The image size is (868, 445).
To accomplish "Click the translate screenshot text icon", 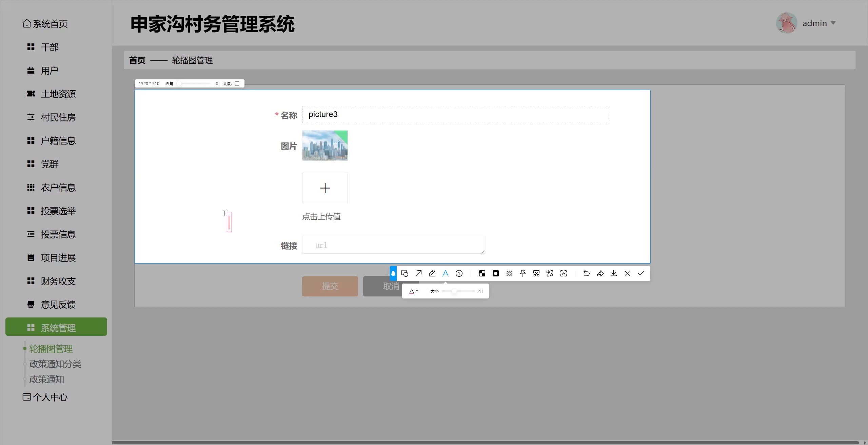I will click(x=550, y=273).
